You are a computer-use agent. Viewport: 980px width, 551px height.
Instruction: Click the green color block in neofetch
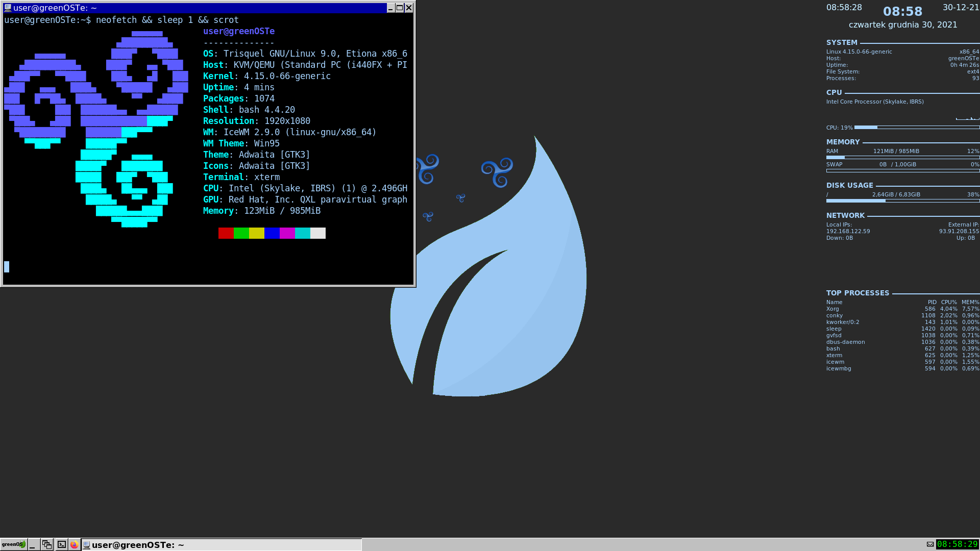(x=241, y=233)
